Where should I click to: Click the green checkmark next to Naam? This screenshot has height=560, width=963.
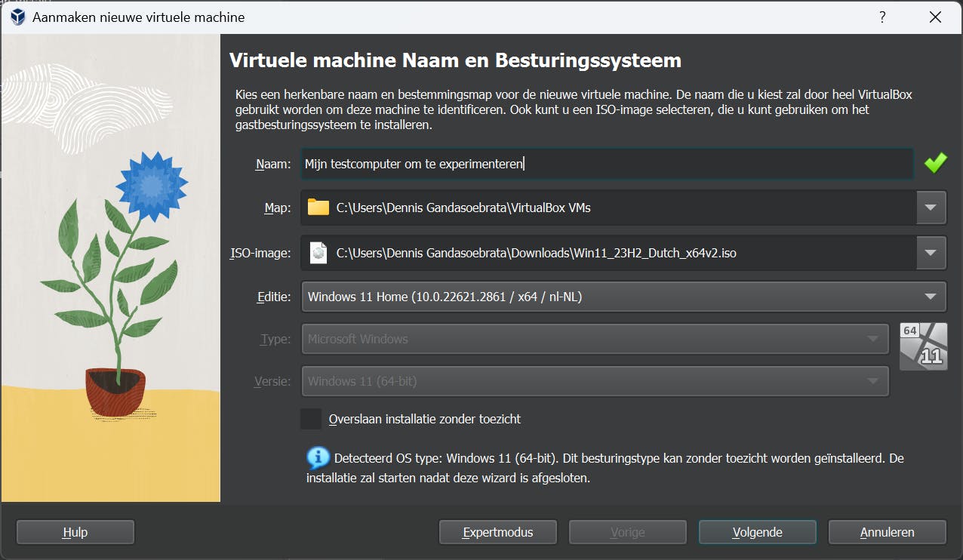pyautogui.click(x=935, y=163)
